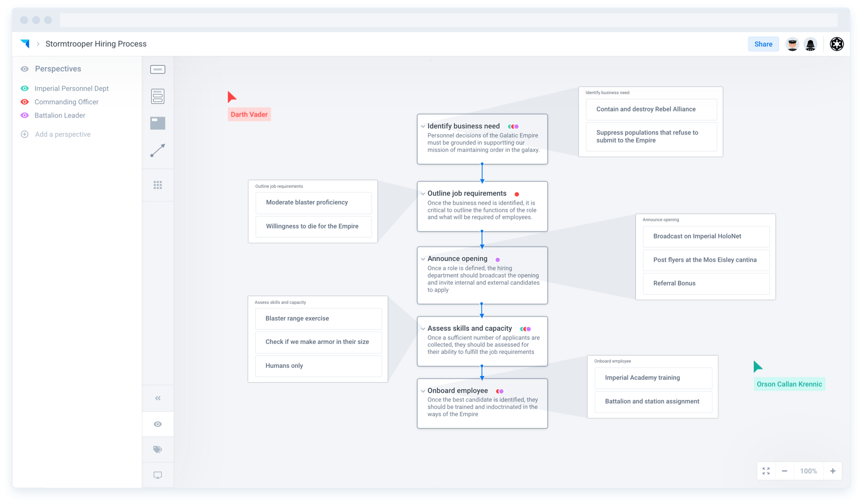This screenshot has width=862, height=504.
Task: Click the tags icon in toolbar
Action: [x=158, y=450]
